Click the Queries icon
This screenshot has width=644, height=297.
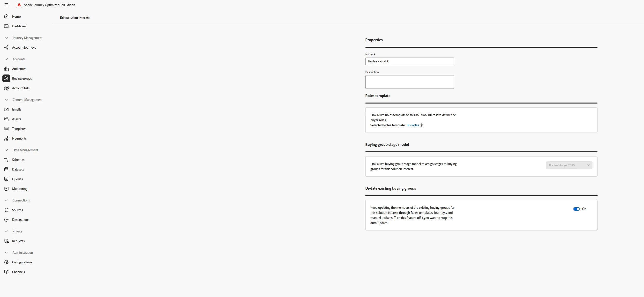point(6,179)
